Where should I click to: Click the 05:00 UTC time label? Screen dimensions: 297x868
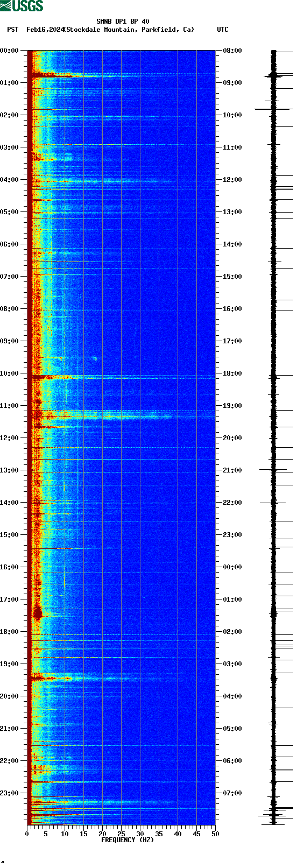coord(232,729)
